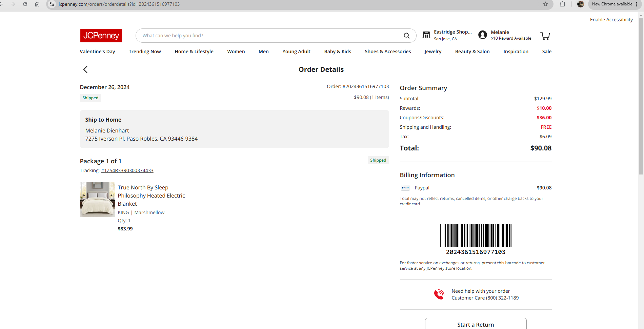The width and height of the screenshot is (644, 329).
Task: Click the store locator building icon
Action: pyautogui.click(x=426, y=35)
